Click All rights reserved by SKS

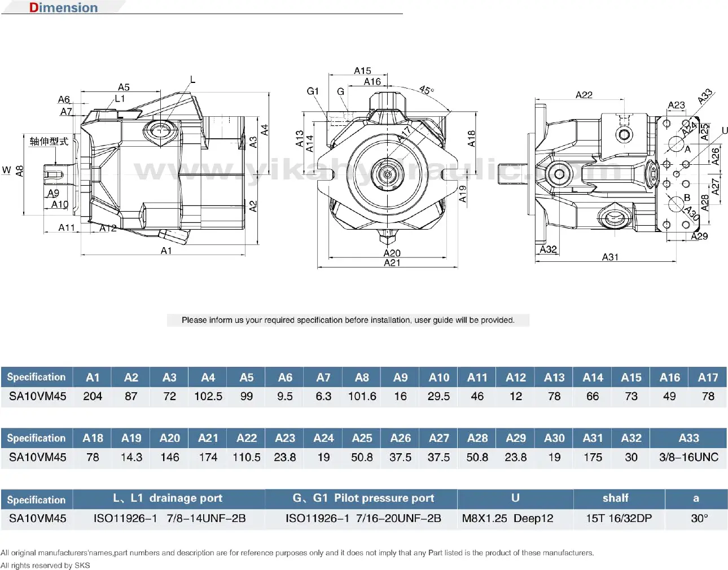[45, 565]
